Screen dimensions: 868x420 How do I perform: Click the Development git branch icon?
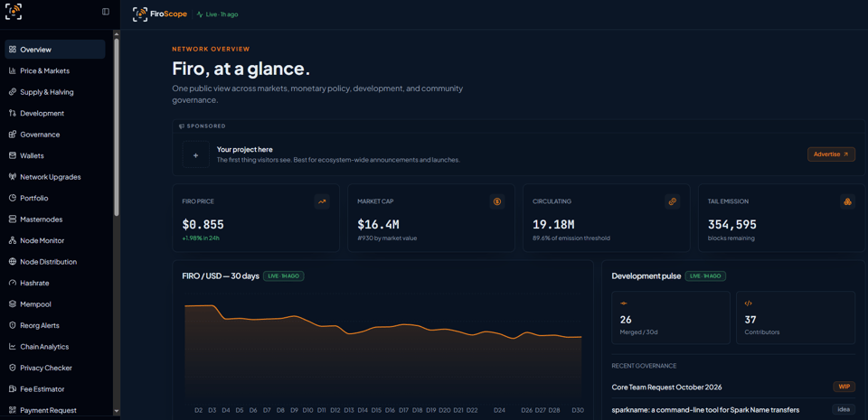point(12,113)
